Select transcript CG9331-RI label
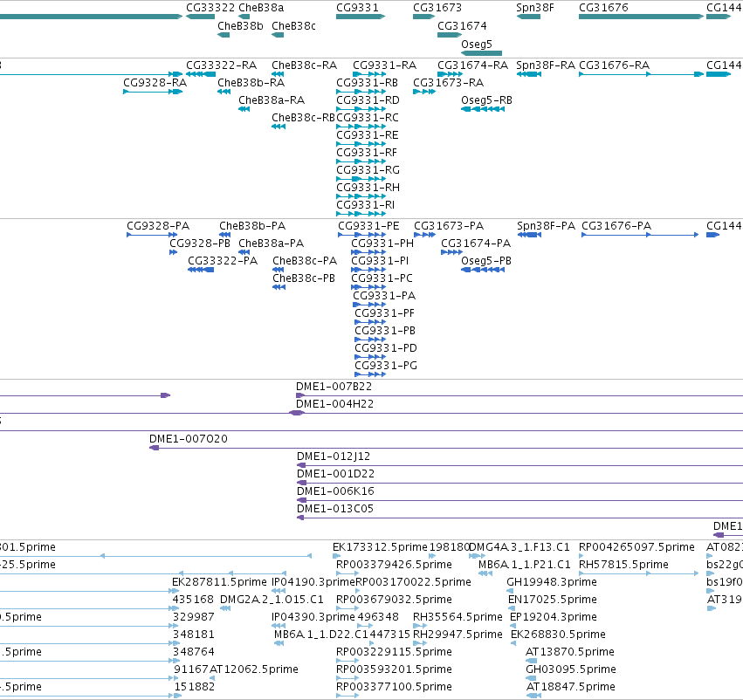The width and height of the screenshot is (743, 700). point(365,205)
